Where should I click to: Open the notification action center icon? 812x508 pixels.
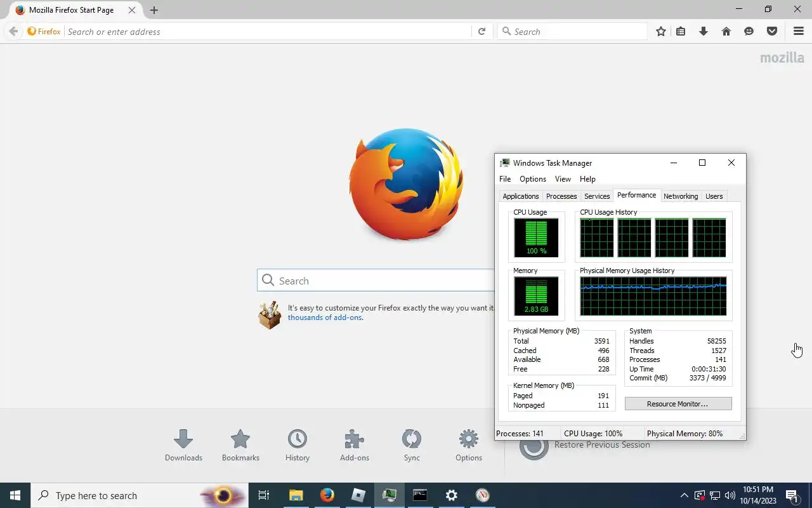tap(791, 495)
